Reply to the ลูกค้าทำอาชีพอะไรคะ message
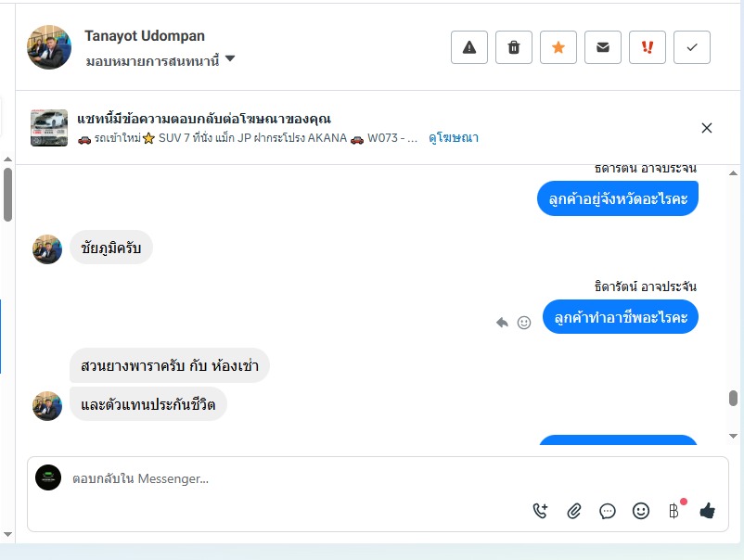 pyautogui.click(x=502, y=323)
